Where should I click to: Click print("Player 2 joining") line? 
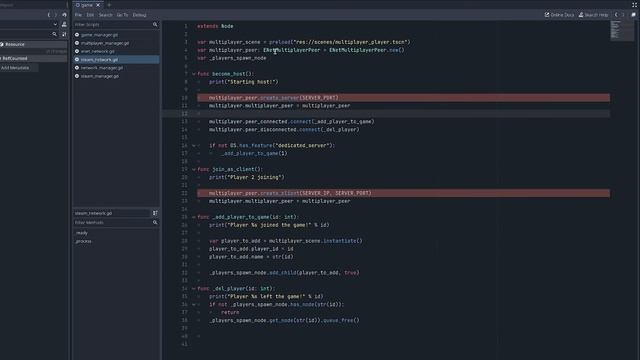tap(247, 178)
